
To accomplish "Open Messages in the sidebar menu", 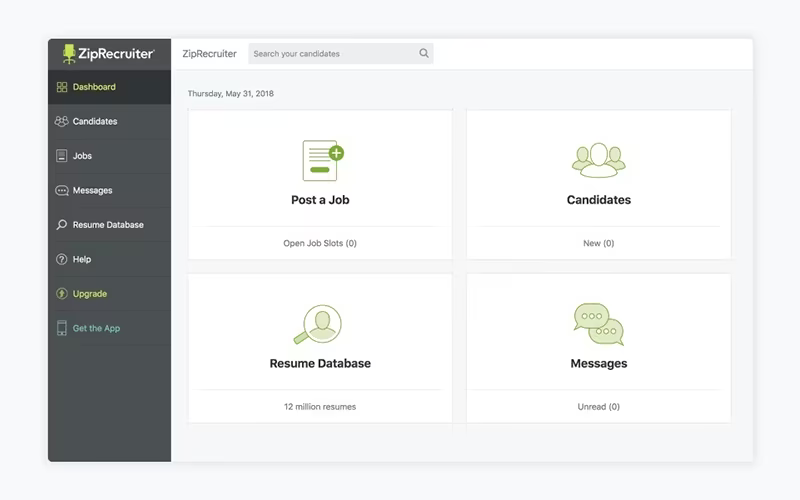I will pos(110,190).
